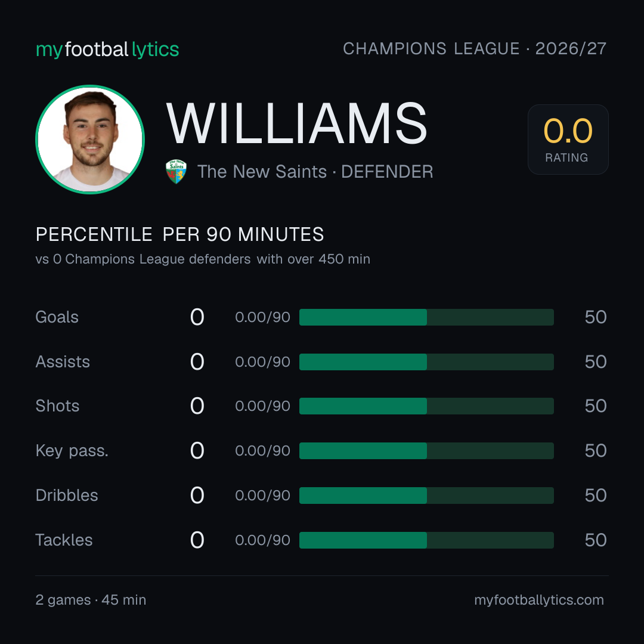The image size is (644, 644).
Task: Click the Tackles percentile bar
Action: pyautogui.click(x=426, y=540)
